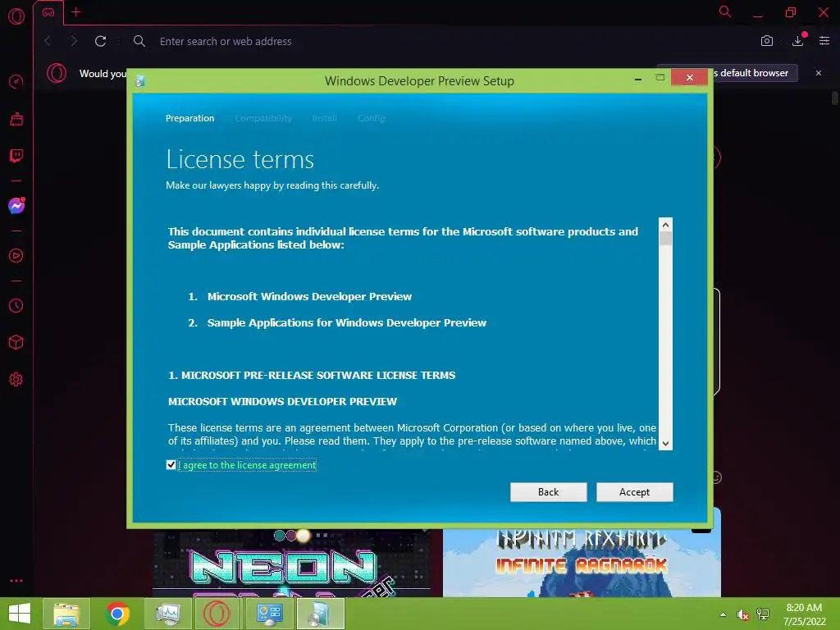840x630 pixels.
Task: Open sidebar setup three dots
Action: coord(16,581)
